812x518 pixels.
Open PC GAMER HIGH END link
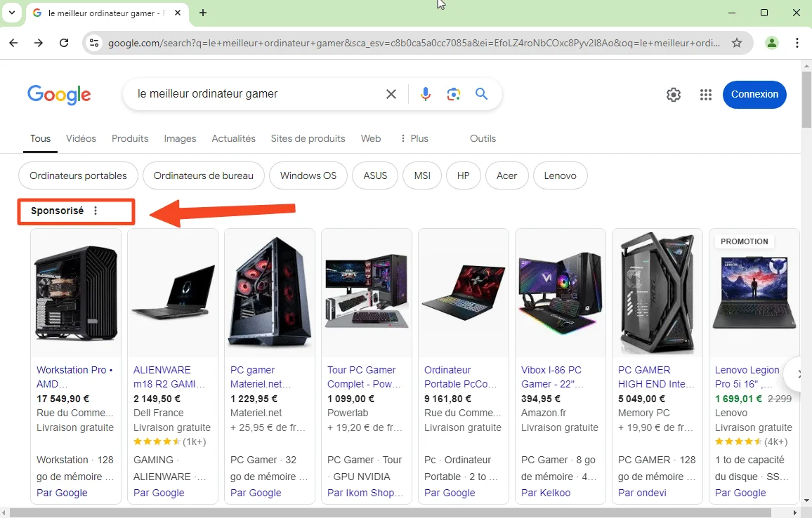(x=656, y=377)
